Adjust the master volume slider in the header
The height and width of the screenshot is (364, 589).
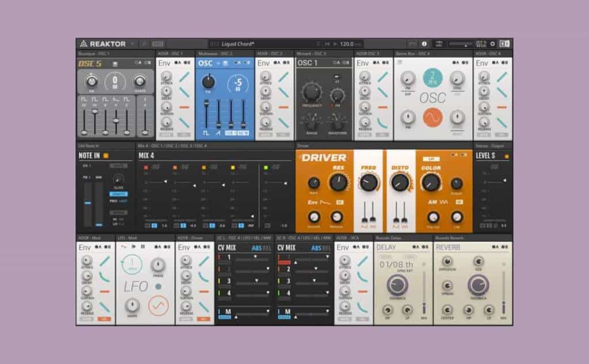click(x=461, y=44)
